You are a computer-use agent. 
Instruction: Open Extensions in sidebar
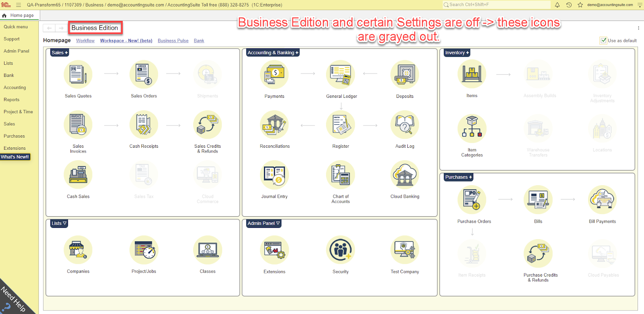(x=15, y=148)
